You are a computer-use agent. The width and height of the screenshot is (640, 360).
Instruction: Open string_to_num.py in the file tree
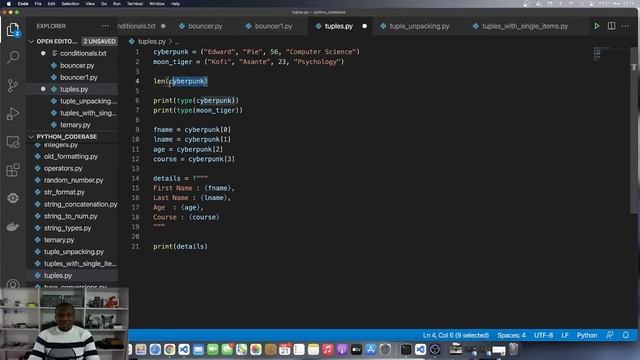(x=71, y=216)
